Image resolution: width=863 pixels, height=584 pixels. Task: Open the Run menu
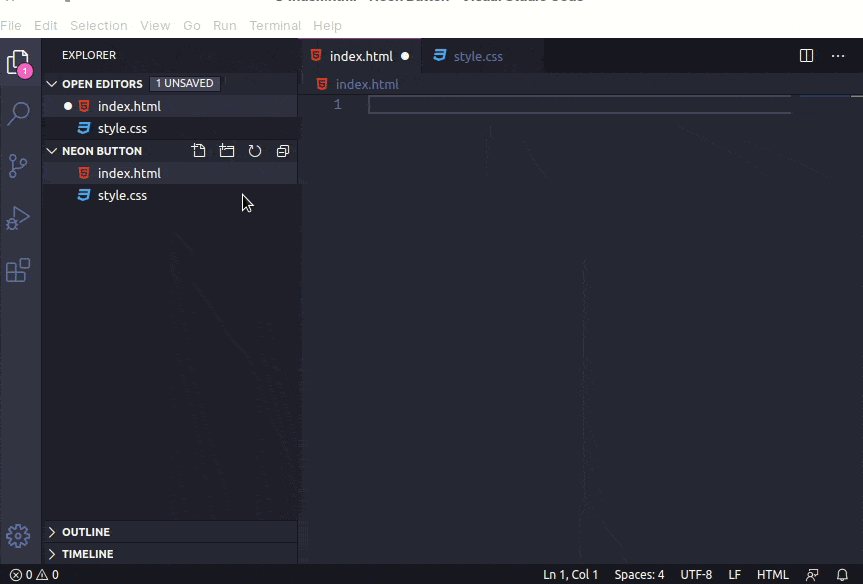[x=225, y=25]
